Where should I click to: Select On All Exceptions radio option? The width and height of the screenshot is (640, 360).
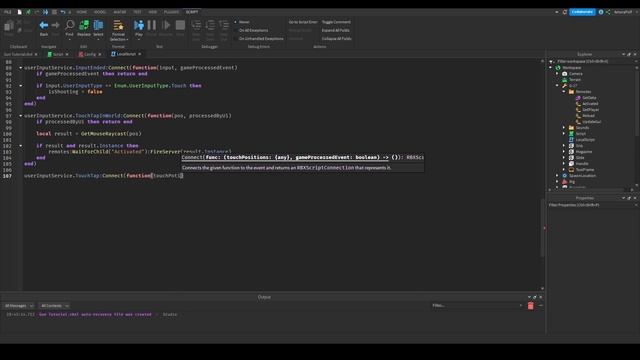coord(251,30)
